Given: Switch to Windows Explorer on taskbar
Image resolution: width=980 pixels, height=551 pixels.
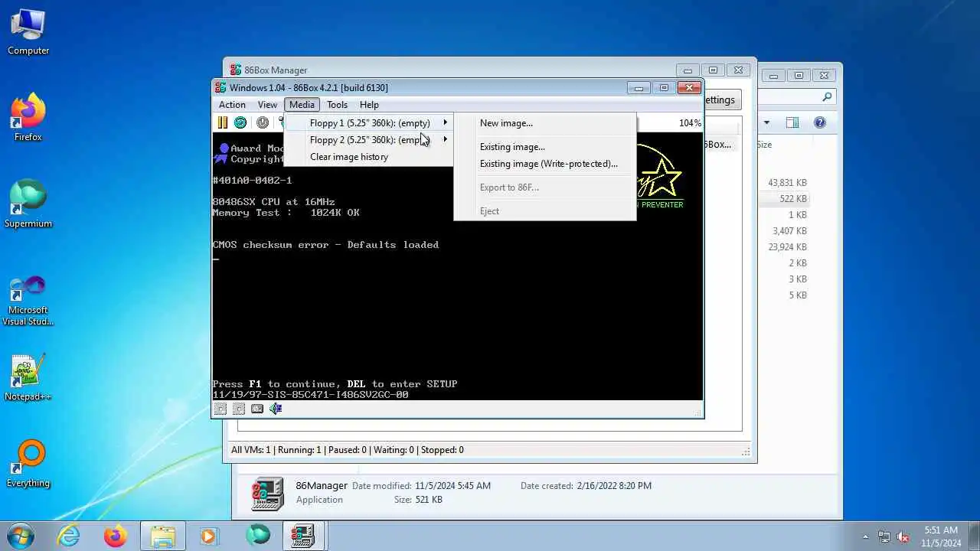Looking at the screenshot, I should pos(162,536).
